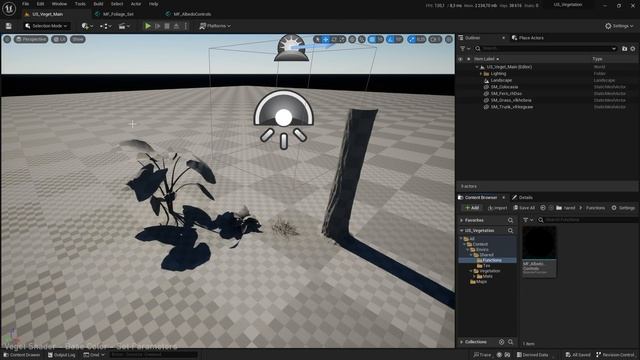Open the Select menu
Viewport: 640px width, 360px height.
pyautogui.click(x=117, y=4)
